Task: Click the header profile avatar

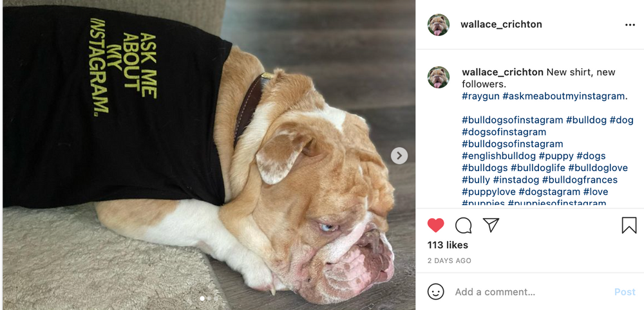Action: pyautogui.click(x=439, y=25)
